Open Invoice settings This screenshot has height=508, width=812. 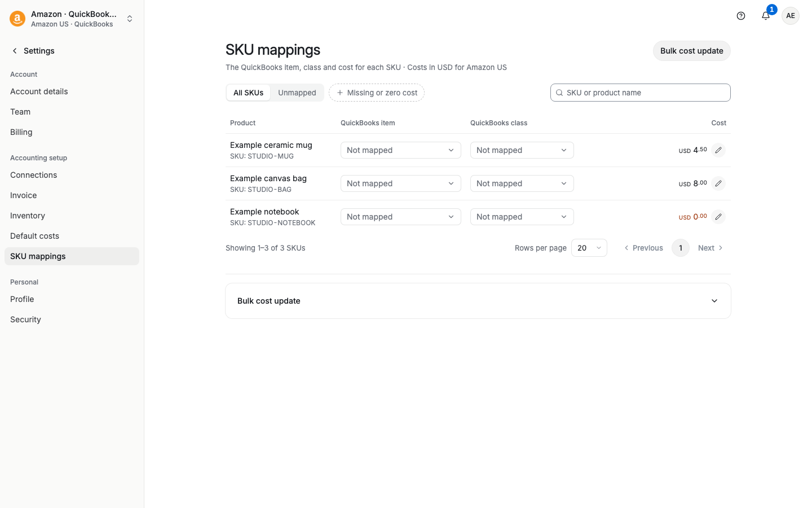(x=72, y=195)
